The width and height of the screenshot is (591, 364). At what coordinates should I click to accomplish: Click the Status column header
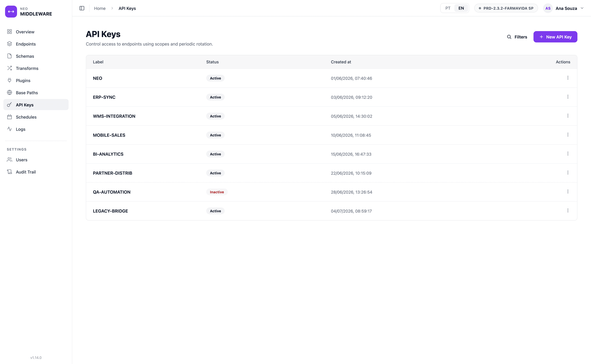coord(213,62)
